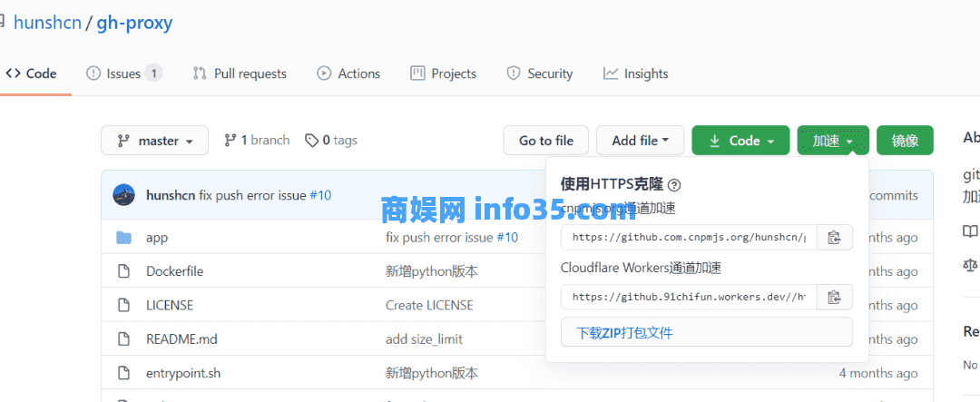Open the Security tab
The height and width of the screenshot is (402, 980).
539,74
